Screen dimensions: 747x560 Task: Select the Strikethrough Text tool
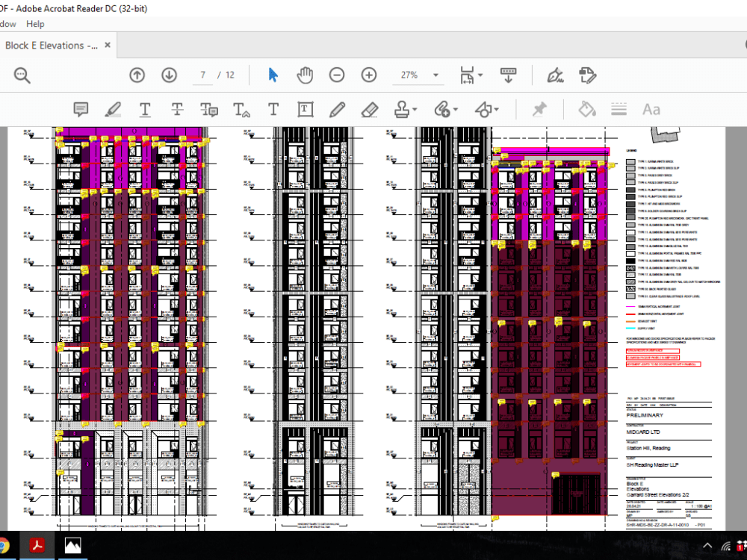[x=177, y=110]
